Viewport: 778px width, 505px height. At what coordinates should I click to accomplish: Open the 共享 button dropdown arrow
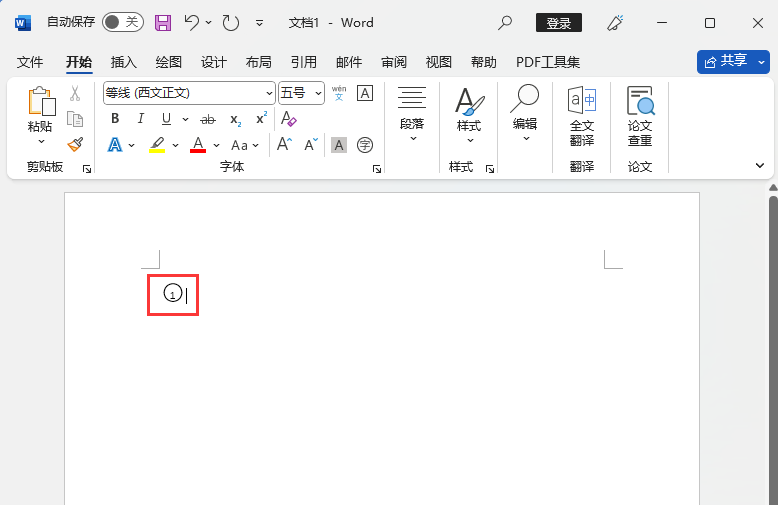pyautogui.click(x=762, y=62)
